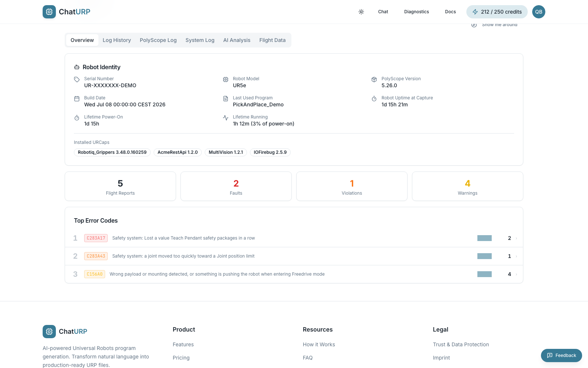Click the Feedback button
This screenshot has width=588, height=368.
[x=562, y=355]
